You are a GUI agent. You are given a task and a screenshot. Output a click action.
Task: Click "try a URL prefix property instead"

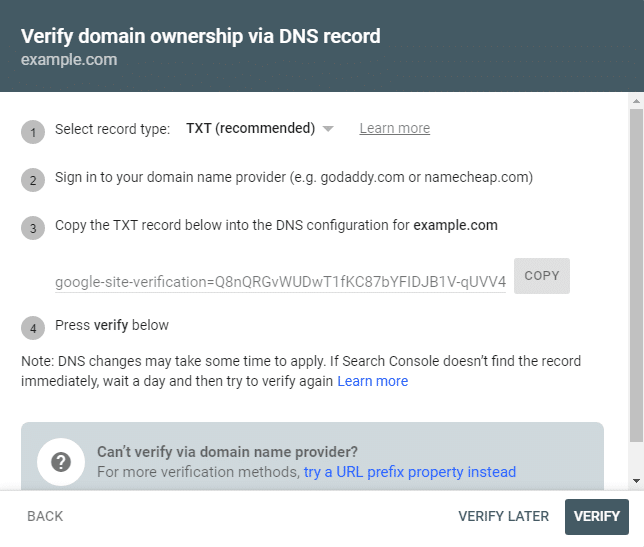click(410, 472)
